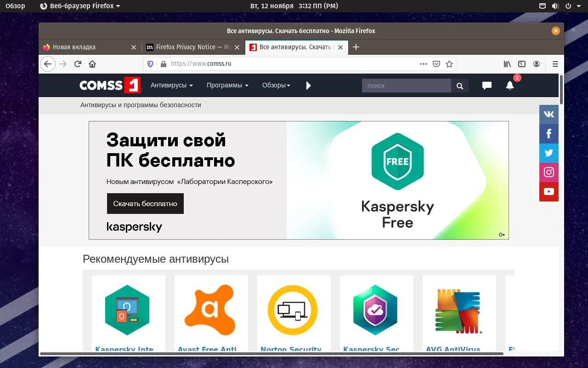Open Avast Free Antivirus link
Screen dimensions: 588x368
tap(207, 349)
